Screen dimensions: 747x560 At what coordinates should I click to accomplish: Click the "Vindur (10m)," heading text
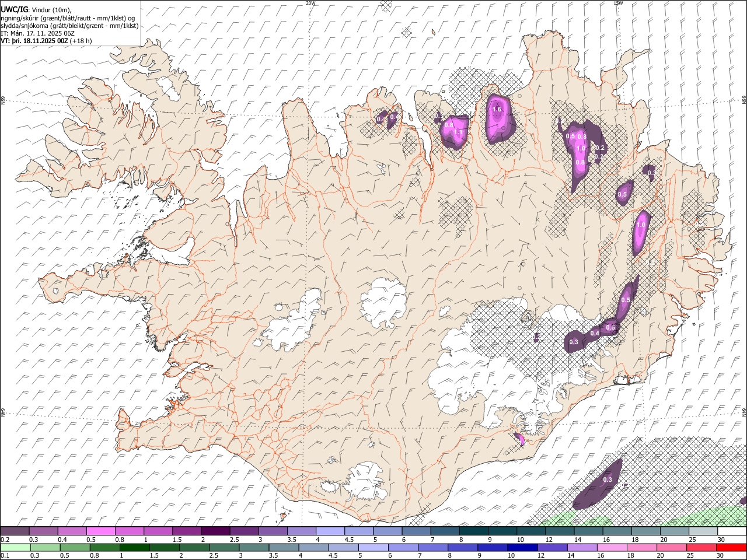tap(50, 10)
